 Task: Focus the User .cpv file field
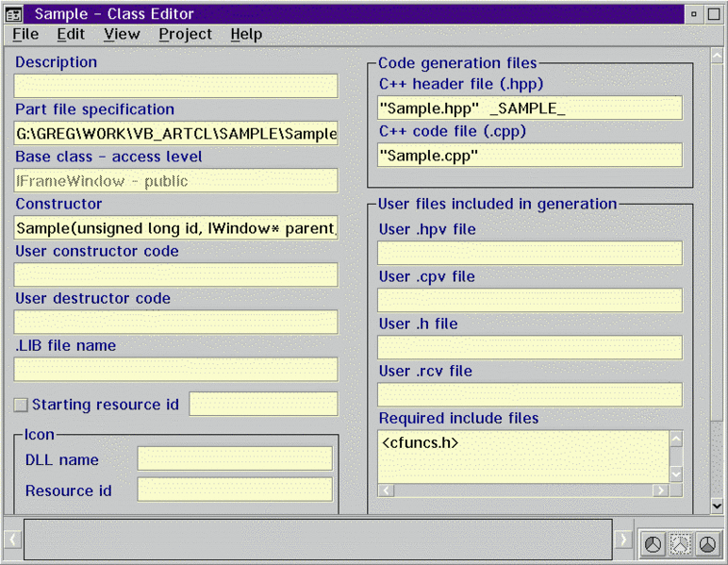530,300
